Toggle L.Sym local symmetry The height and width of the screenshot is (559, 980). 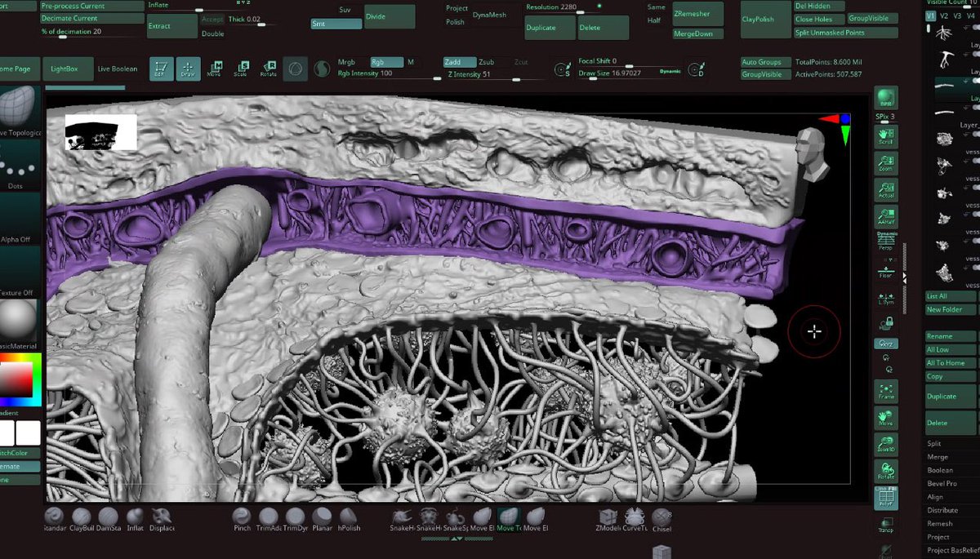886,299
